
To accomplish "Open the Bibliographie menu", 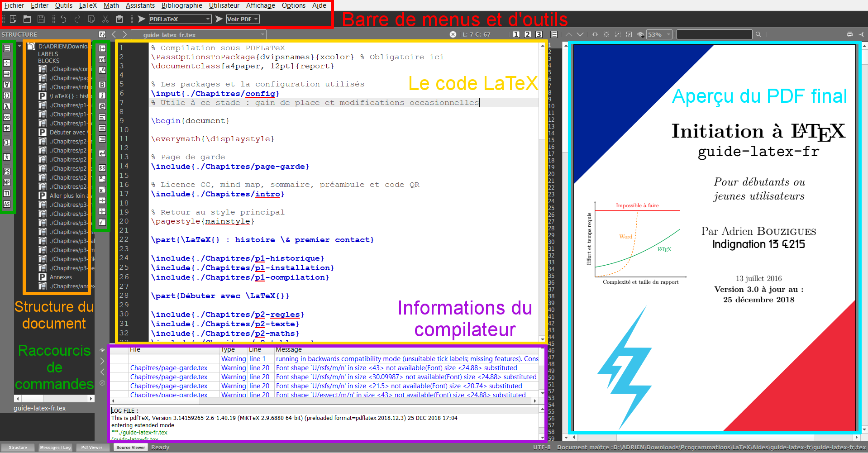I will pyautogui.click(x=181, y=5).
